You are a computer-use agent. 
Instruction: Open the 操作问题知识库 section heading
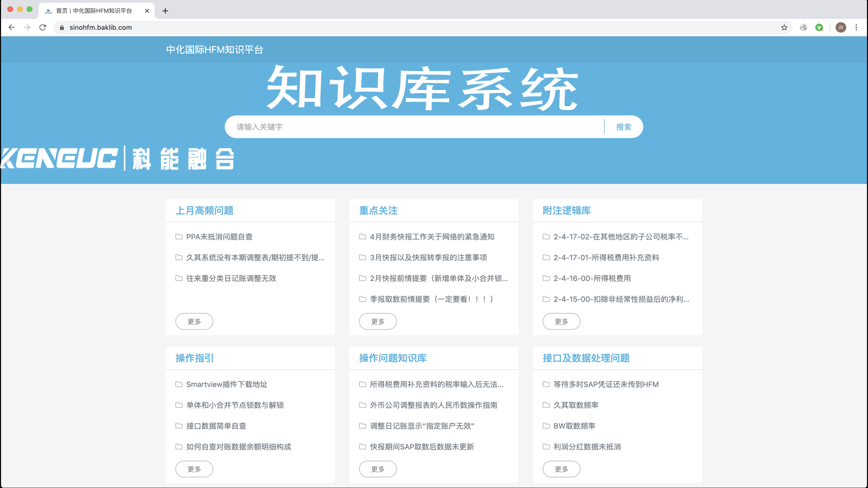point(393,358)
